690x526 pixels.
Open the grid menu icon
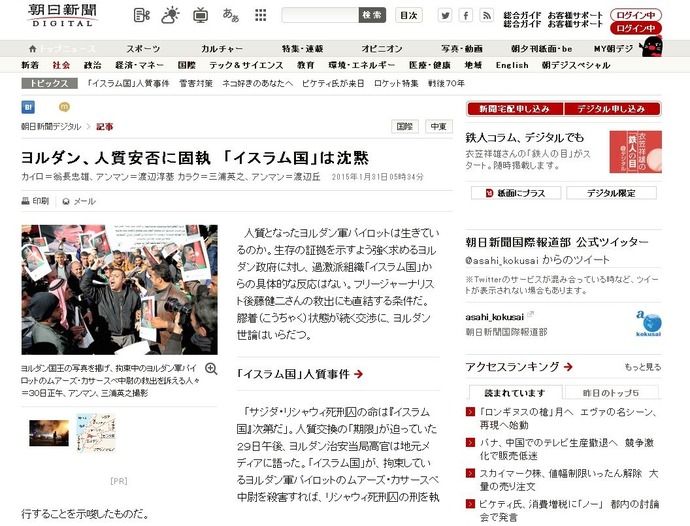[261, 15]
